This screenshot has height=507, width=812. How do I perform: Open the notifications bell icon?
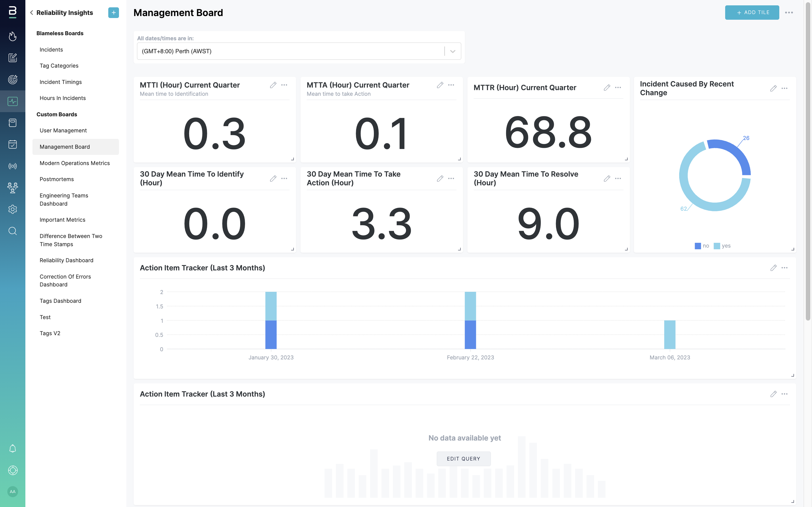click(12, 449)
